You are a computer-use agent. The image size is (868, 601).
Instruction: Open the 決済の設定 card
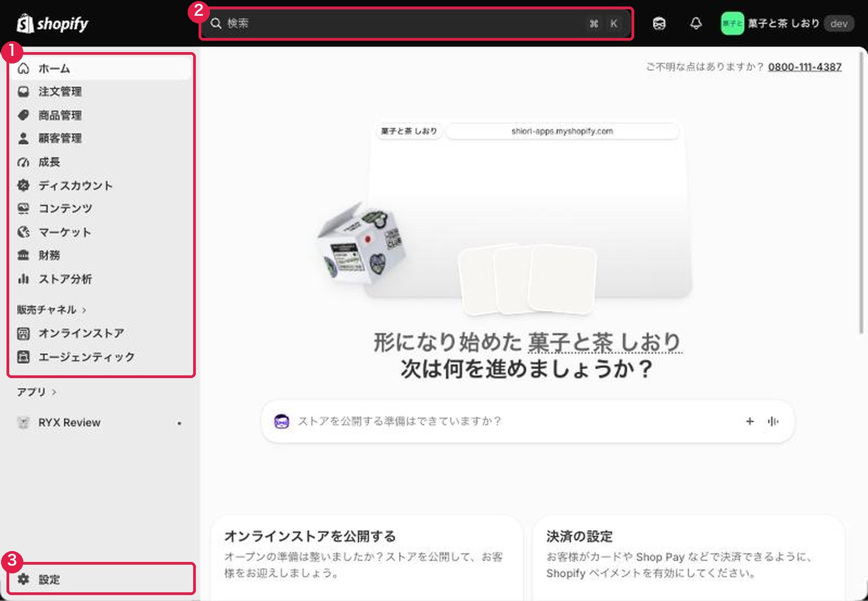[x=689, y=558]
